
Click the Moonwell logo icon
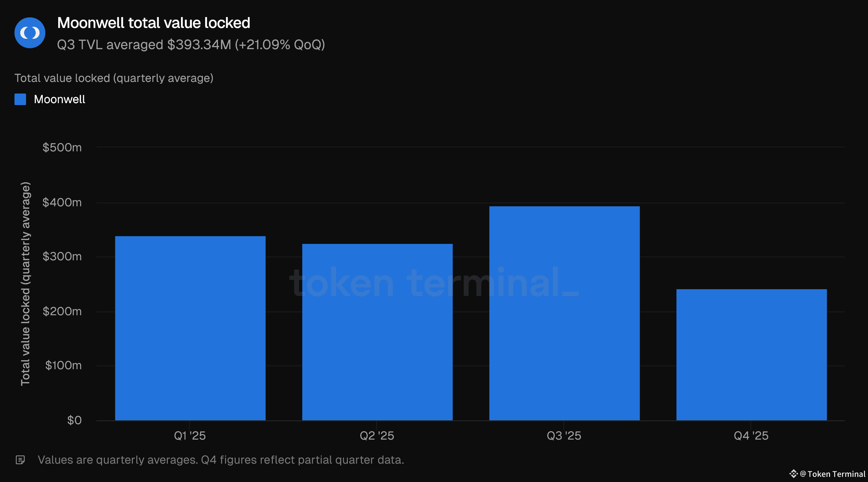click(x=30, y=33)
